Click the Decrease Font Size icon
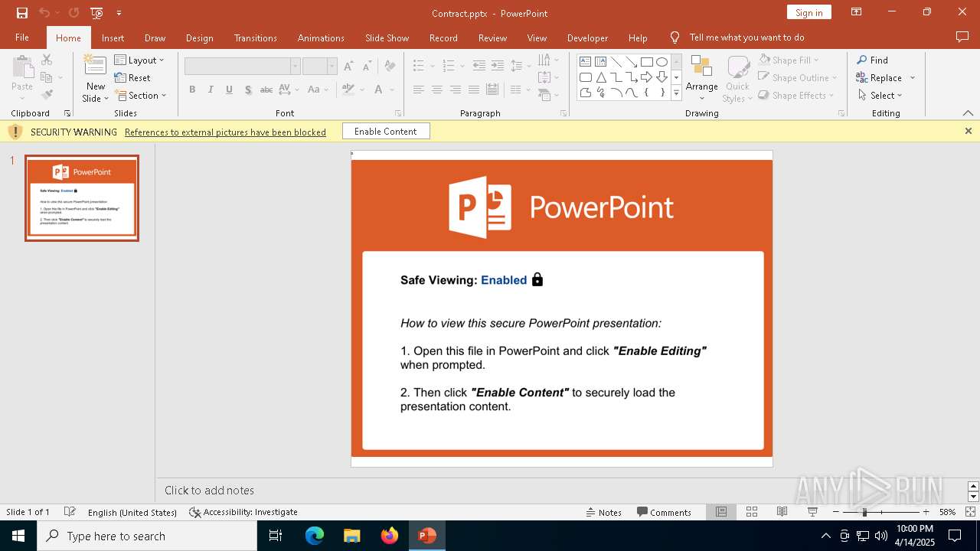 pos(367,67)
